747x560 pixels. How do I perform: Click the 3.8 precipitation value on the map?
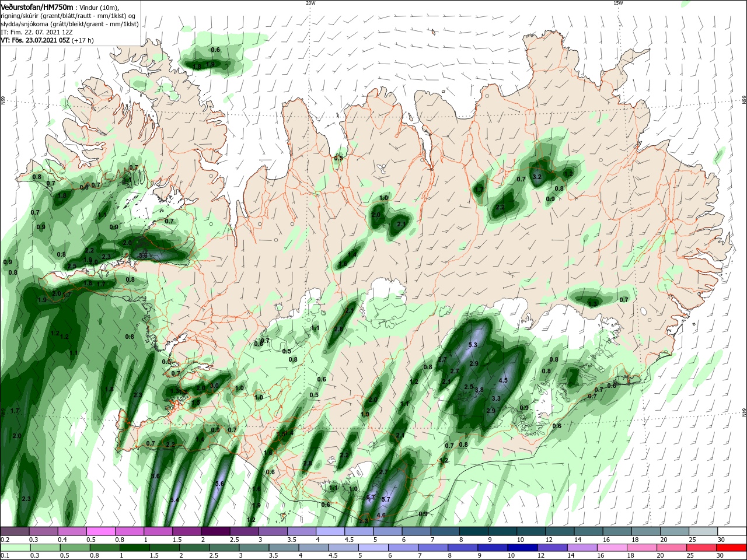[x=479, y=390]
